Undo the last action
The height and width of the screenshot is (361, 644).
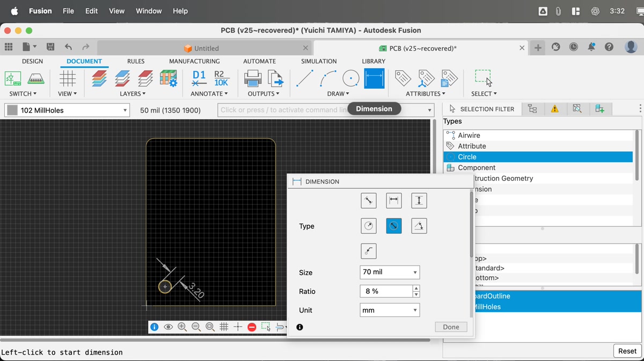click(x=68, y=47)
